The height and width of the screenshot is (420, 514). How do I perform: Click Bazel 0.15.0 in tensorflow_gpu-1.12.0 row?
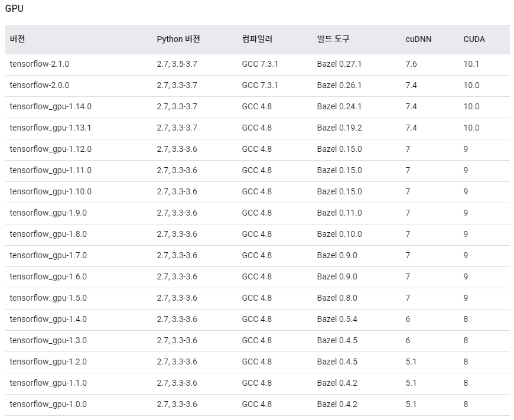[x=339, y=149]
